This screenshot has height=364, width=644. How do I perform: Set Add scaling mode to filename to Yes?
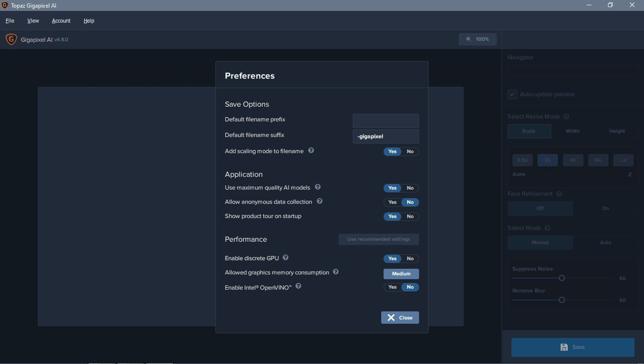tap(393, 152)
